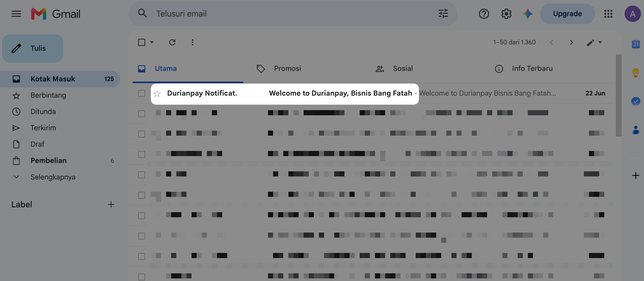
Task: Open Google Tasks side panel icon
Action: [636, 101]
